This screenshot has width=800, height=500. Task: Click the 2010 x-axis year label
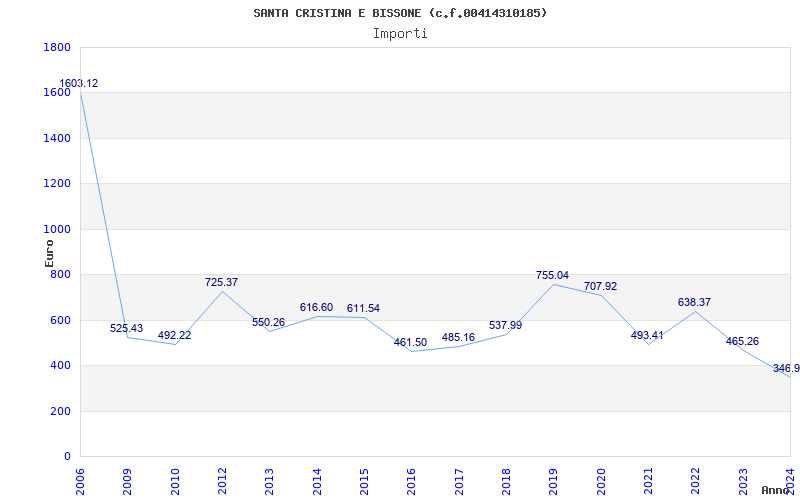[x=175, y=482]
